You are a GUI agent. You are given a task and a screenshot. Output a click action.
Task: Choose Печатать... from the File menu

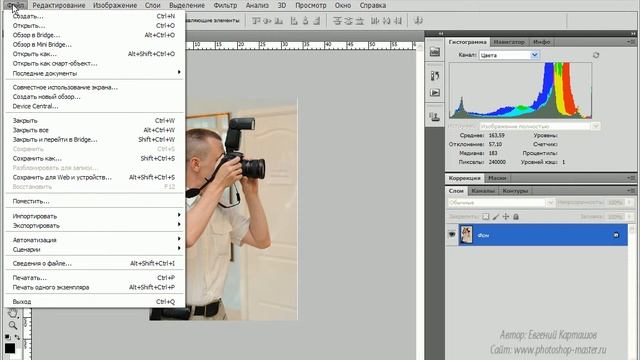(94, 278)
